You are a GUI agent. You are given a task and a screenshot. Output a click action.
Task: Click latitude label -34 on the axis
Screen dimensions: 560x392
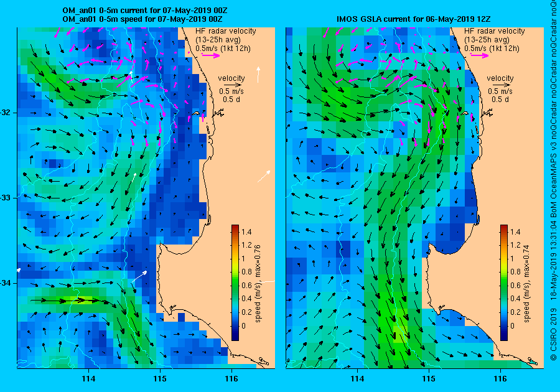click(x=6, y=283)
